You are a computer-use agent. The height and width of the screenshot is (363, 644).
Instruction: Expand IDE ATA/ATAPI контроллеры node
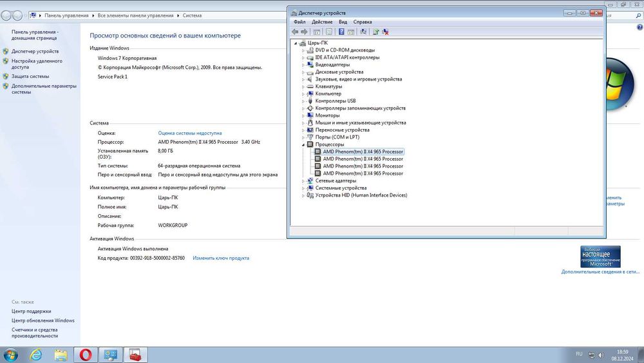pyautogui.click(x=303, y=57)
